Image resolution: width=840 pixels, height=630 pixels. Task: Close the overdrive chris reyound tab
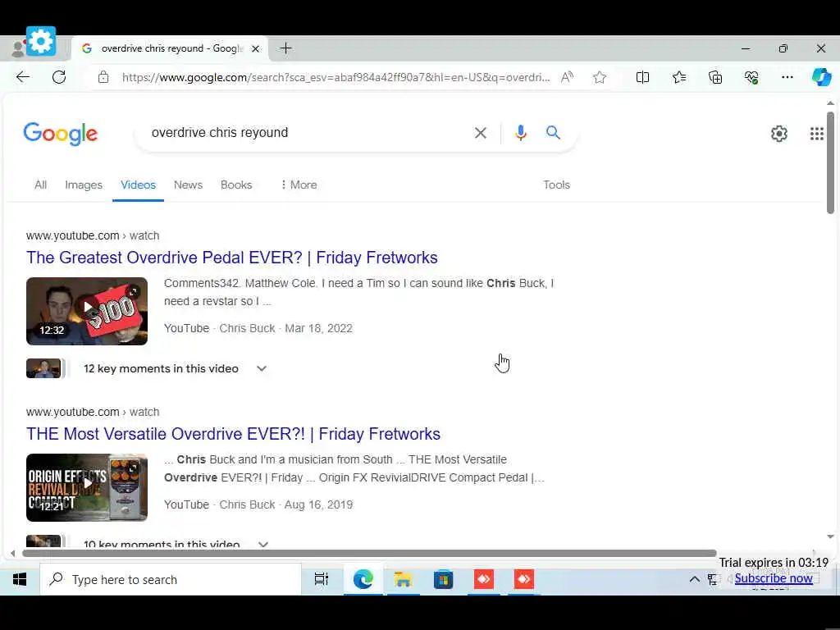point(256,48)
